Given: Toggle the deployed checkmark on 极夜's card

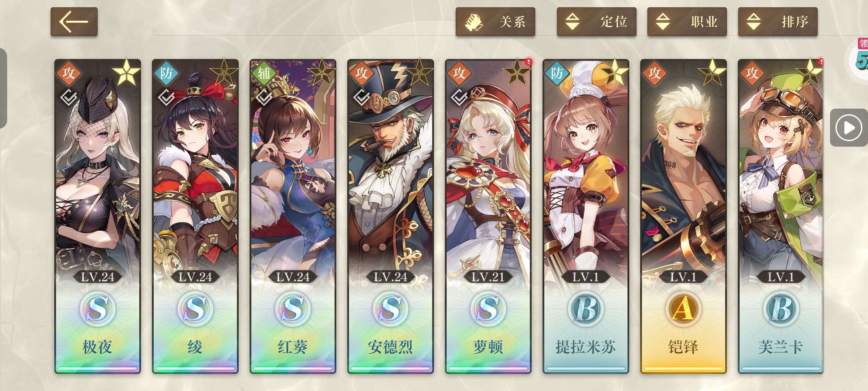Looking at the screenshot, I should pos(69,97).
